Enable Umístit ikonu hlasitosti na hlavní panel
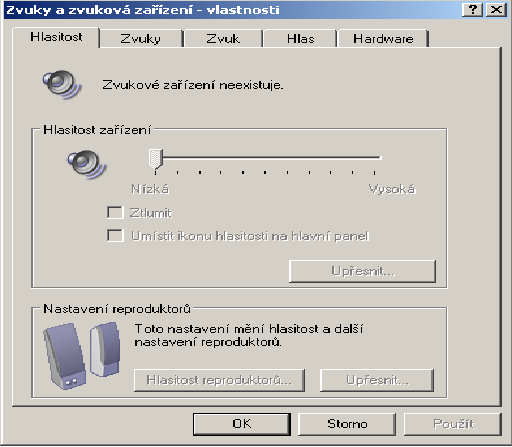Viewport: 512px width, 447px height. coord(115,235)
